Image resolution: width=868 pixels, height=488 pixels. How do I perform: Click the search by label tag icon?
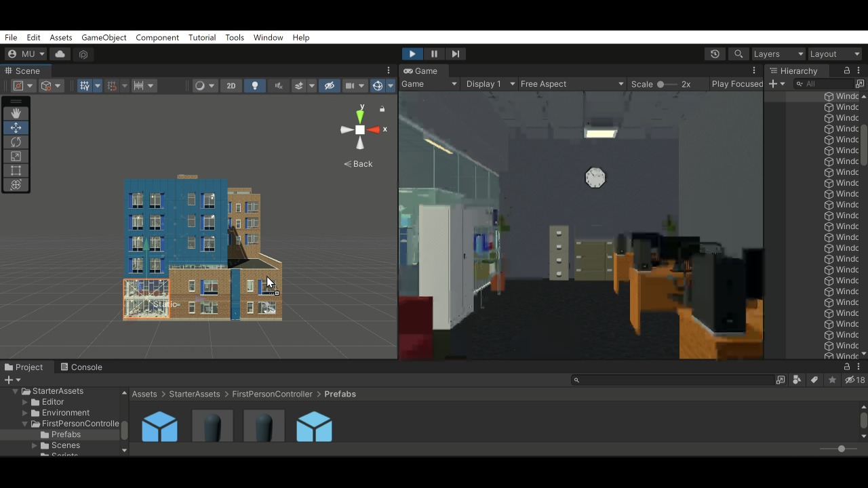[x=814, y=380]
